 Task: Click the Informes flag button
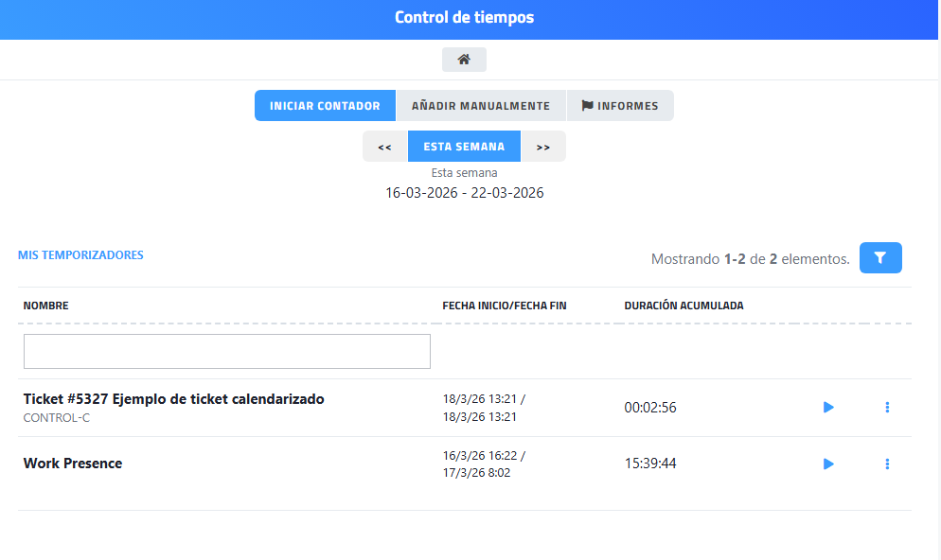[619, 106]
